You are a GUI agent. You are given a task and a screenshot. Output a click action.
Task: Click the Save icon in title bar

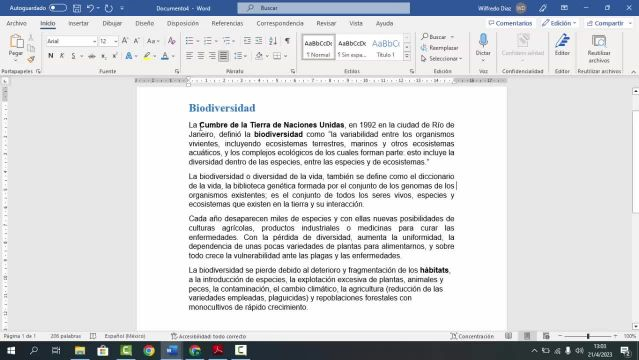tap(77, 8)
